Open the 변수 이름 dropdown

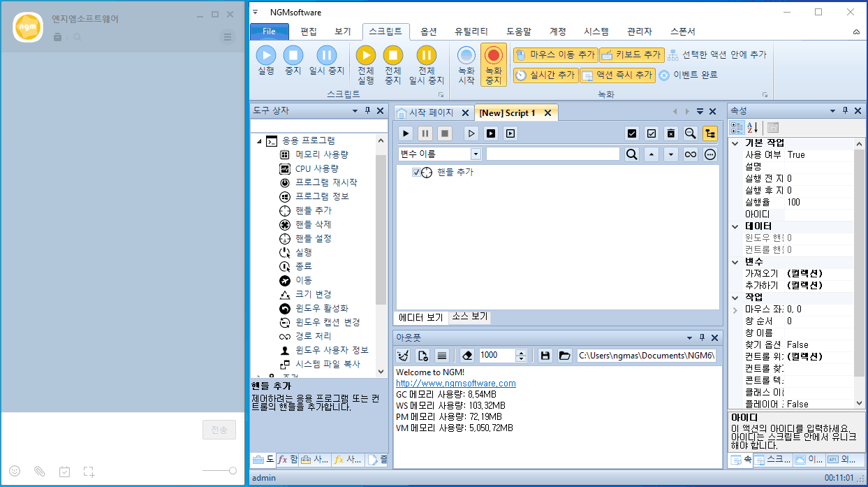pos(476,154)
